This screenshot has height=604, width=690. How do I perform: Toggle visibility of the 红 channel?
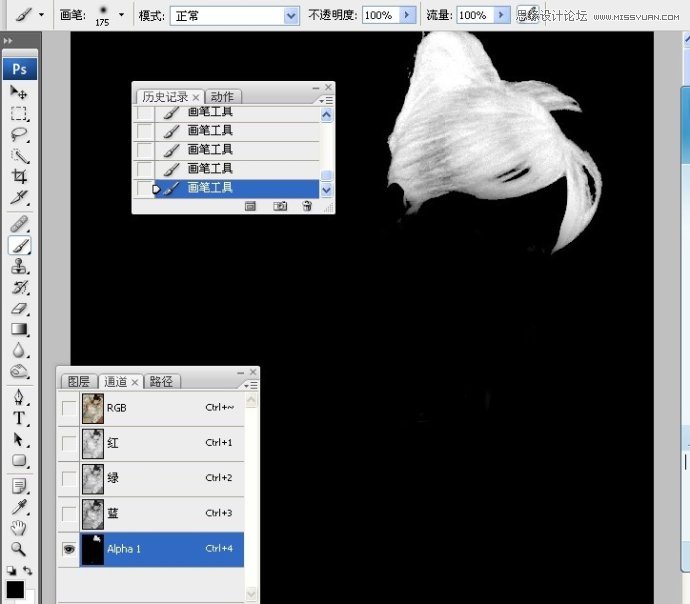(x=68, y=443)
